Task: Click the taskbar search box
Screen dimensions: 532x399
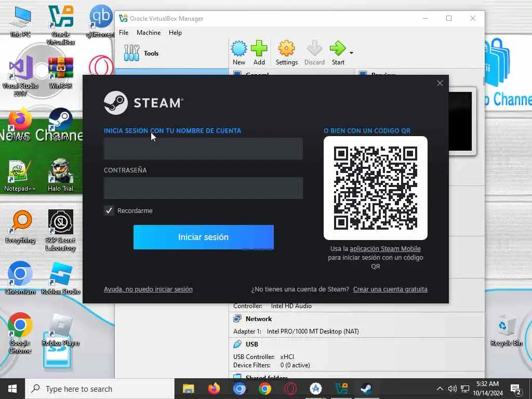Action: coord(100,389)
